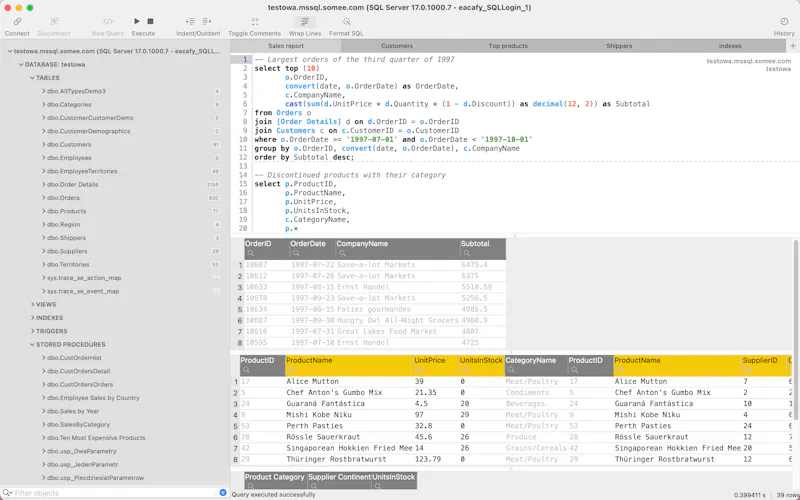Click the Query executed successfully status text
This screenshot has width=800, height=500.
273,495
